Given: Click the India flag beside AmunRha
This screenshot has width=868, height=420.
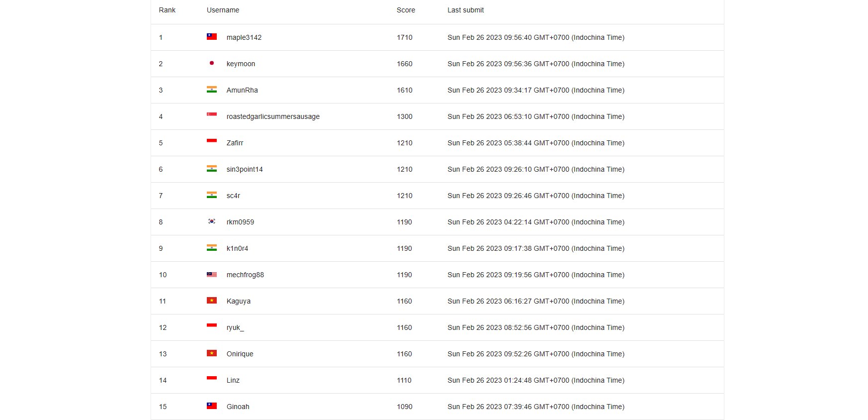Looking at the screenshot, I should 212,90.
